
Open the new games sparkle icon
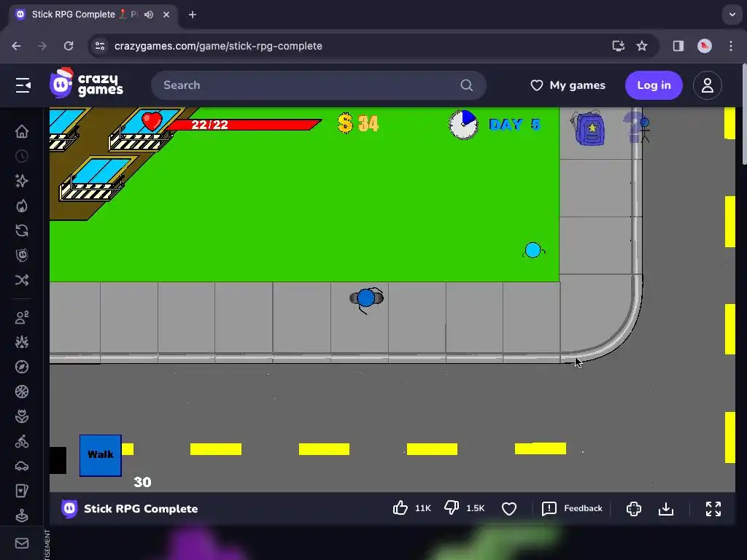click(22, 181)
